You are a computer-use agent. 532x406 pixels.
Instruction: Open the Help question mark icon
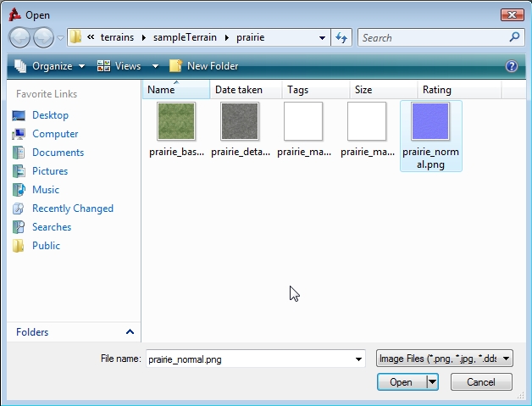coord(512,66)
